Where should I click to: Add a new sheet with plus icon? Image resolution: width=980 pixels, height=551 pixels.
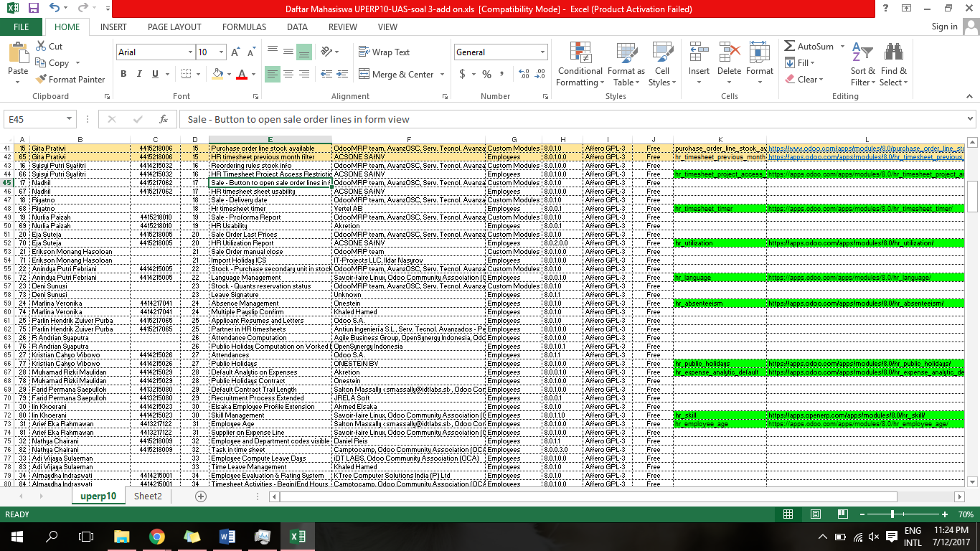tap(201, 496)
